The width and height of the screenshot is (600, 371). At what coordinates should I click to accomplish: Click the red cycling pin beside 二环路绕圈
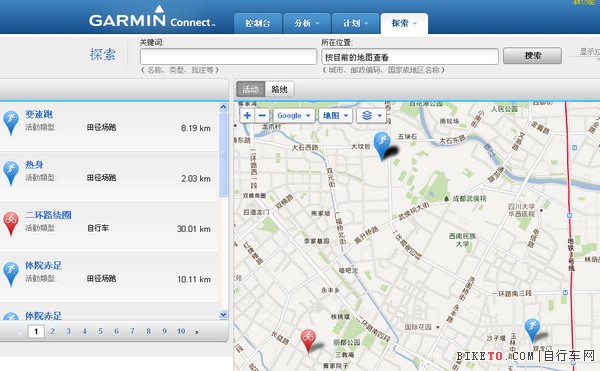[x=11, y=223]
